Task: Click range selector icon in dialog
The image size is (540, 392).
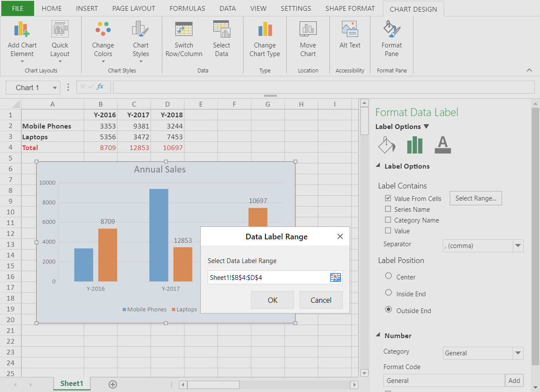Action: coord(335,277)
